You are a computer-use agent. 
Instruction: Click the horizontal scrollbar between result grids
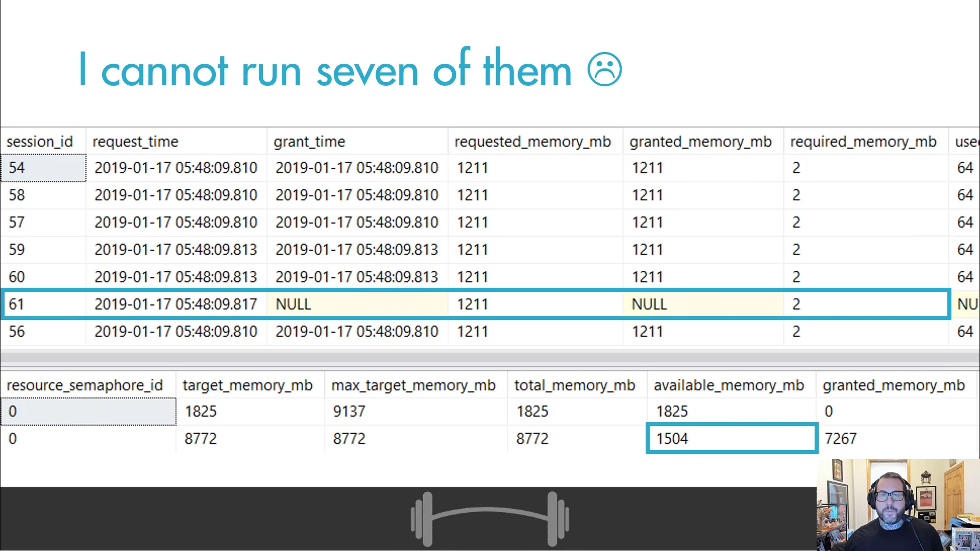coord(489,356)
